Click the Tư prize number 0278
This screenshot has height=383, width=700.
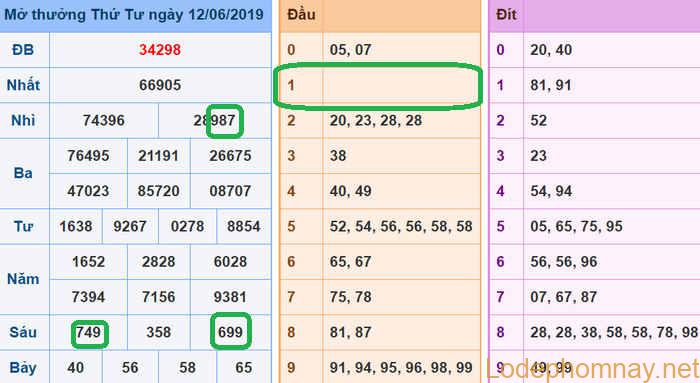(188, 226)
